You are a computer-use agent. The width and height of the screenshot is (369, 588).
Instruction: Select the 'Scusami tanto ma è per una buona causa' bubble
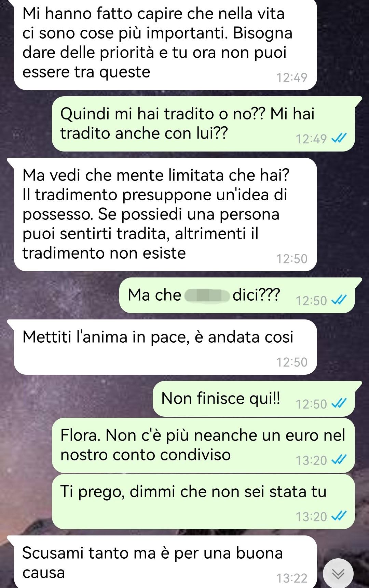(165, 562)
